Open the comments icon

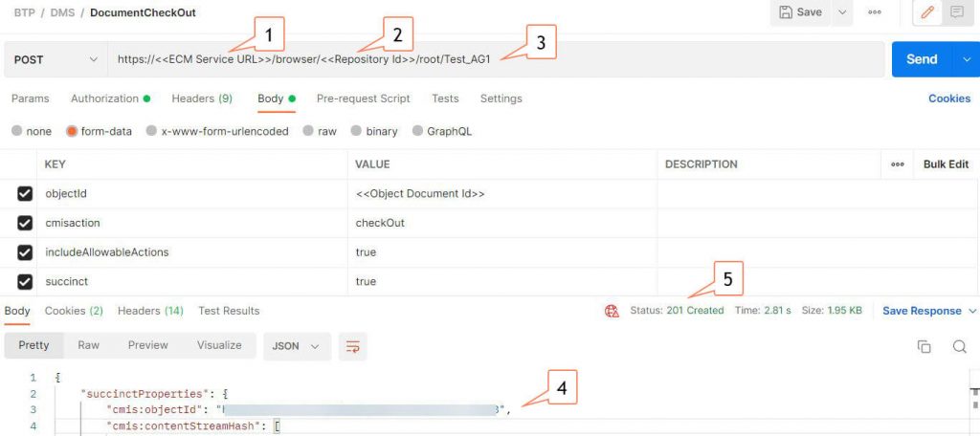(x=956, y=12)
